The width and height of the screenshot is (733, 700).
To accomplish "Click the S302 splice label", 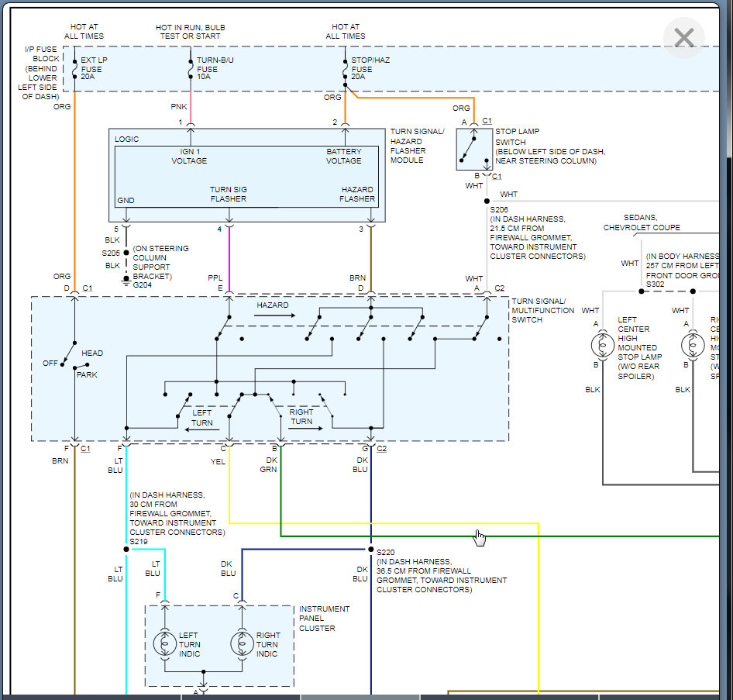I will pyautogui.click(x=655, y=284).
